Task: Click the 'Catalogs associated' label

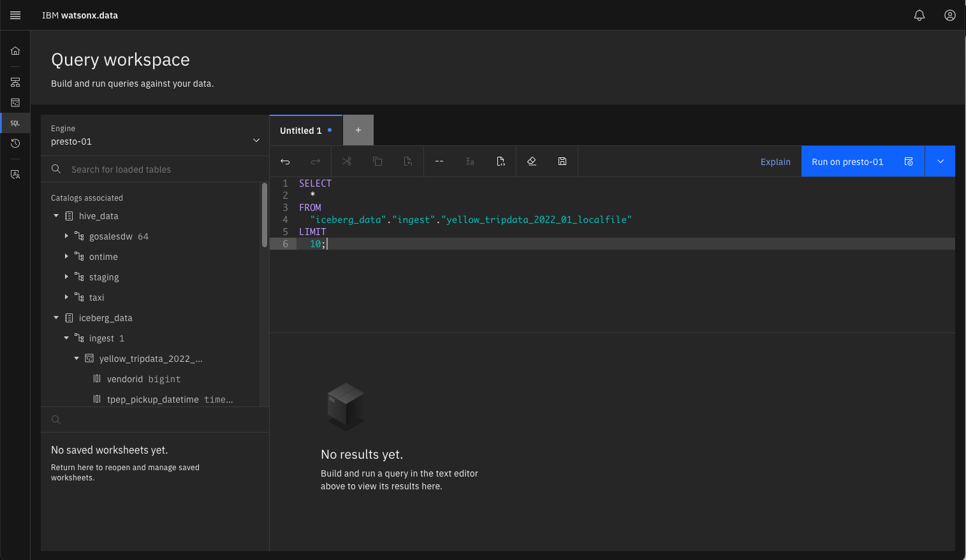Action: 87,198
